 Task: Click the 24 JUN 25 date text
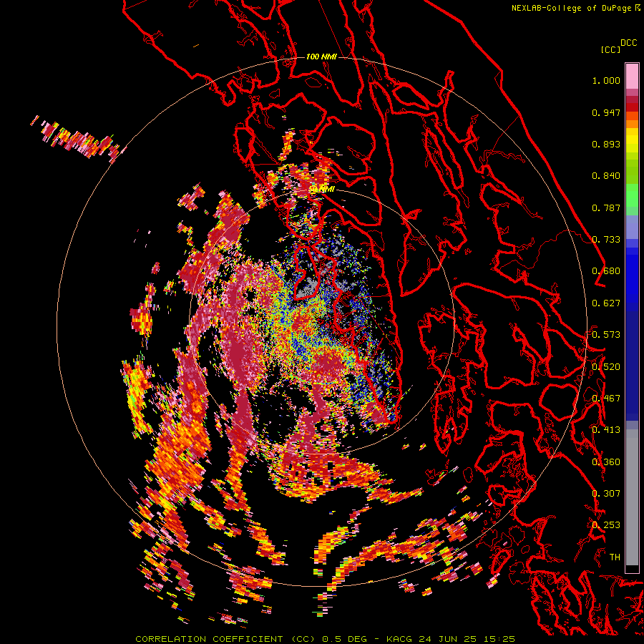pos(447,639)
